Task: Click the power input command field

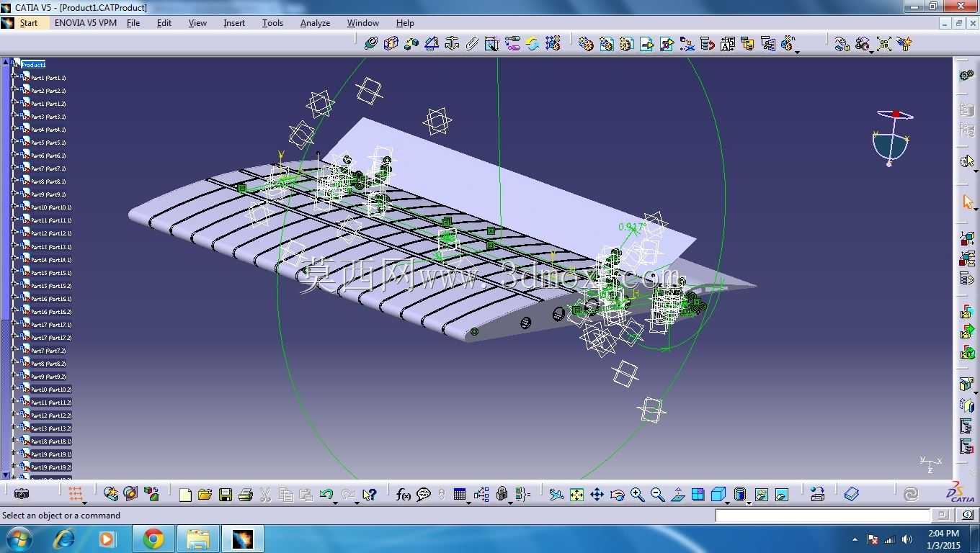Action: pos(823,516)
